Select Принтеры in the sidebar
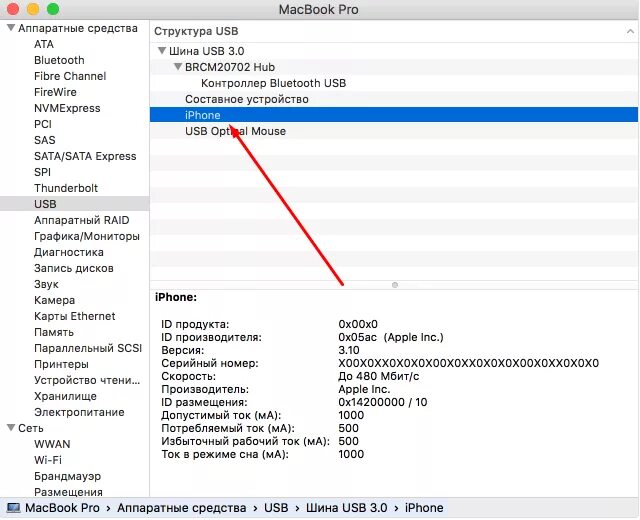 tap(61, 364)
